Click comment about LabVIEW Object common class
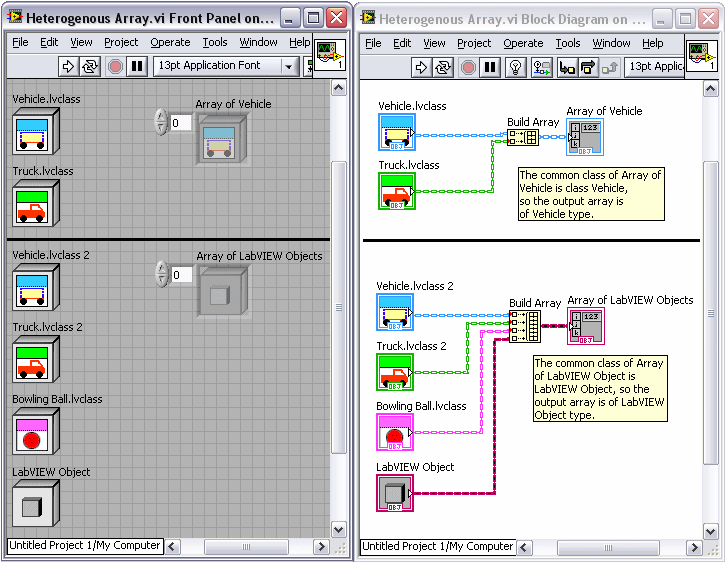Image resolution: width=725 pixels, height=562 pixels. click(x=600, y=389)
